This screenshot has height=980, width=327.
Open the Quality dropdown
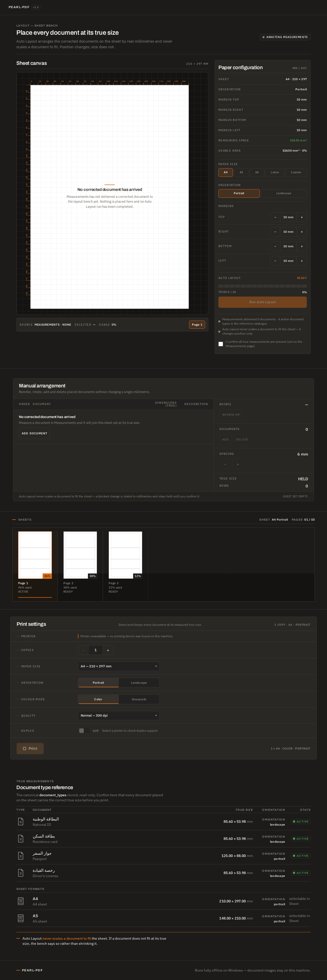(119, 715)
